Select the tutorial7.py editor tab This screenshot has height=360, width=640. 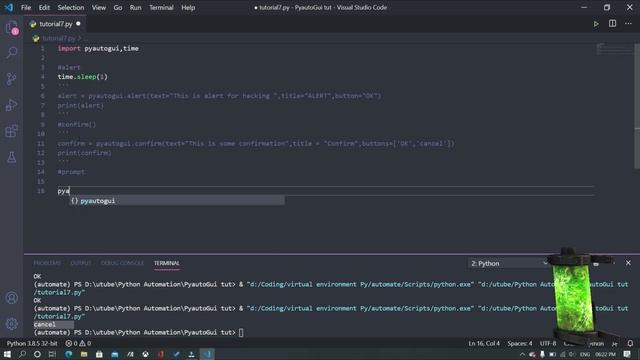pyautogui.click(x=56, y=24)
